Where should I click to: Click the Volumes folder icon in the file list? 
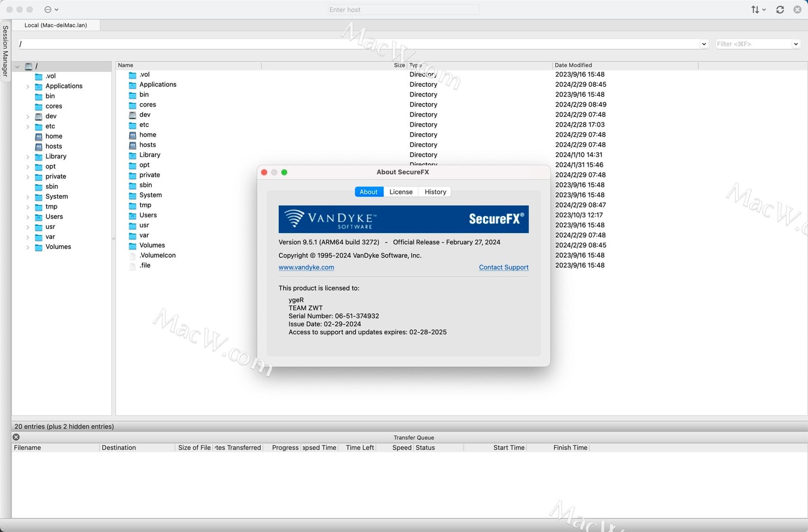pos(133,245)
